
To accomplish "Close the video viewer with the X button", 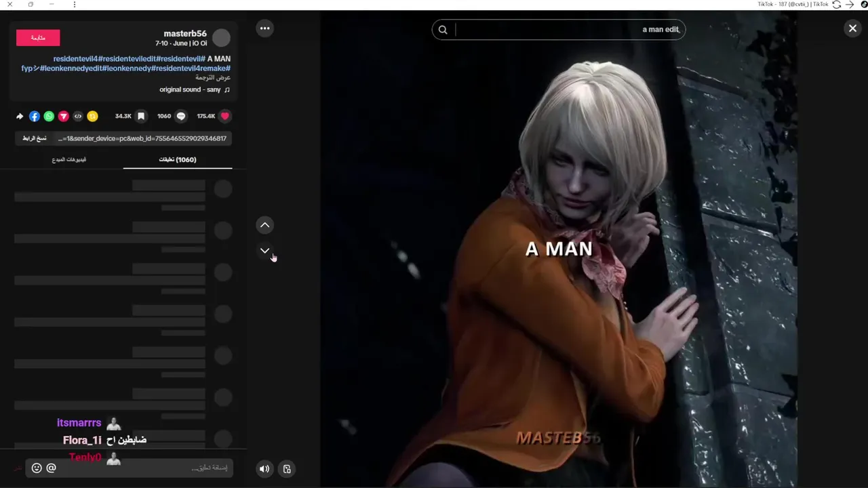I will pyautogui.click(x=852, y=28).
